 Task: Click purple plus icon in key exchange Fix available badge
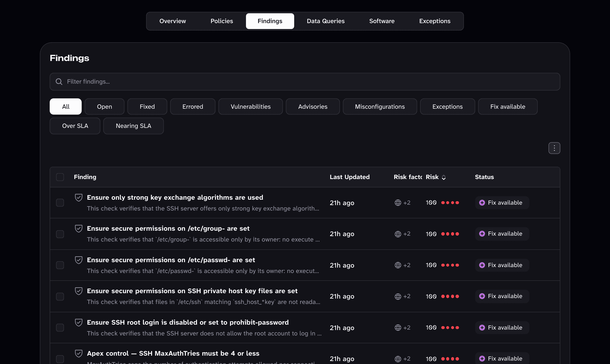point(482,203)
